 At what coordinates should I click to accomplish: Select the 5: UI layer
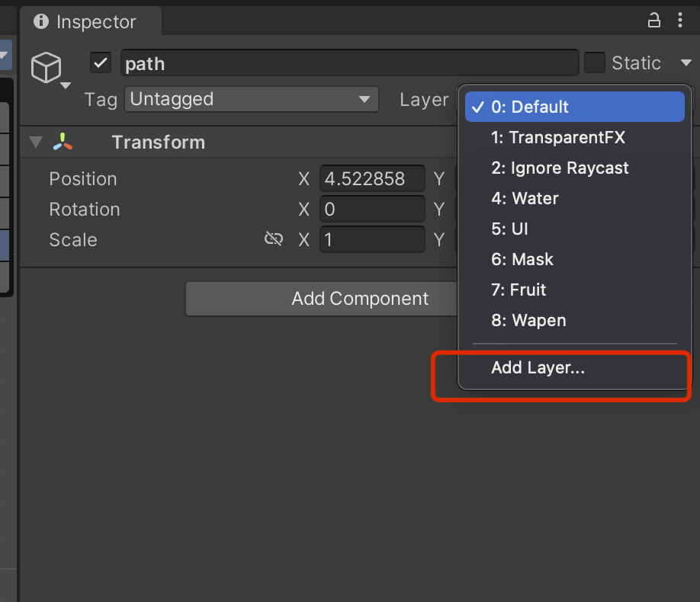point(509,229)
